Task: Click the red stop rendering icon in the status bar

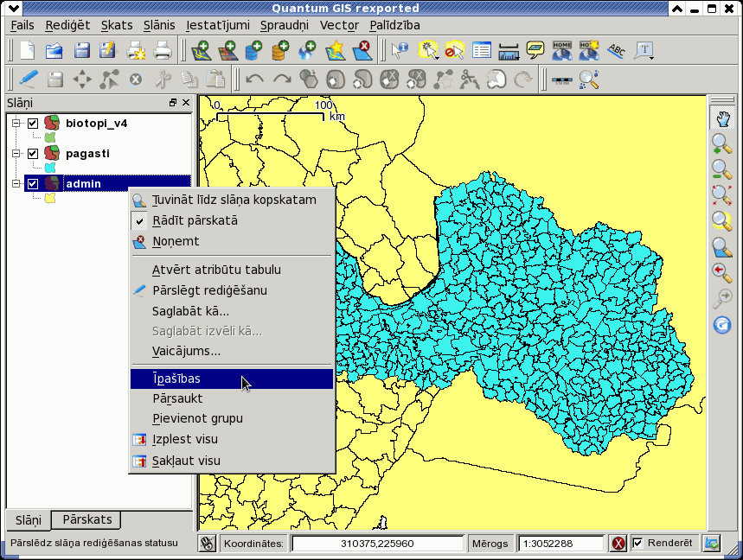Action: click(618, 543)
